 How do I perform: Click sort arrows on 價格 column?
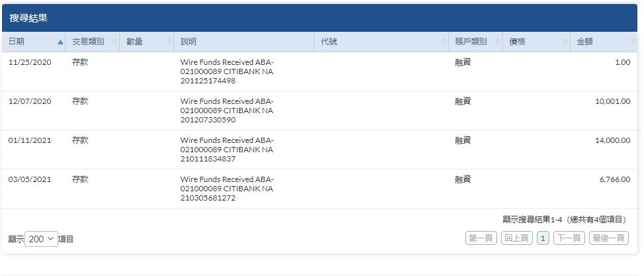[x=565, y=42]
